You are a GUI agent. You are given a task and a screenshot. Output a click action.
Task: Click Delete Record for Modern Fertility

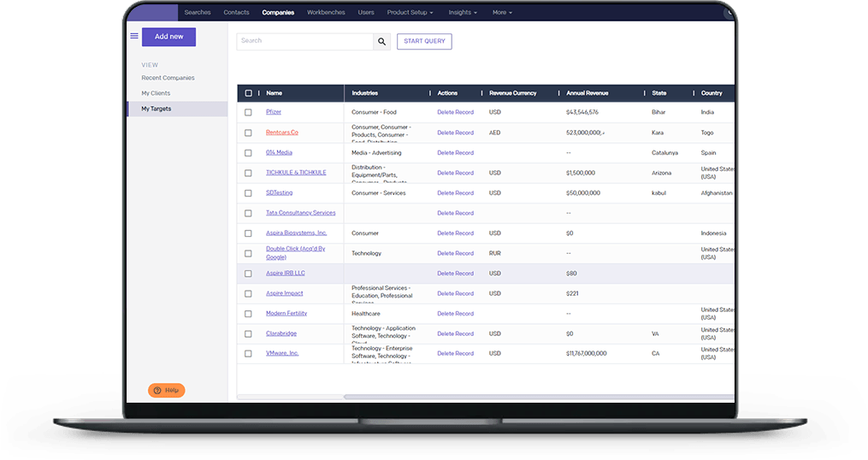point(455,314)
